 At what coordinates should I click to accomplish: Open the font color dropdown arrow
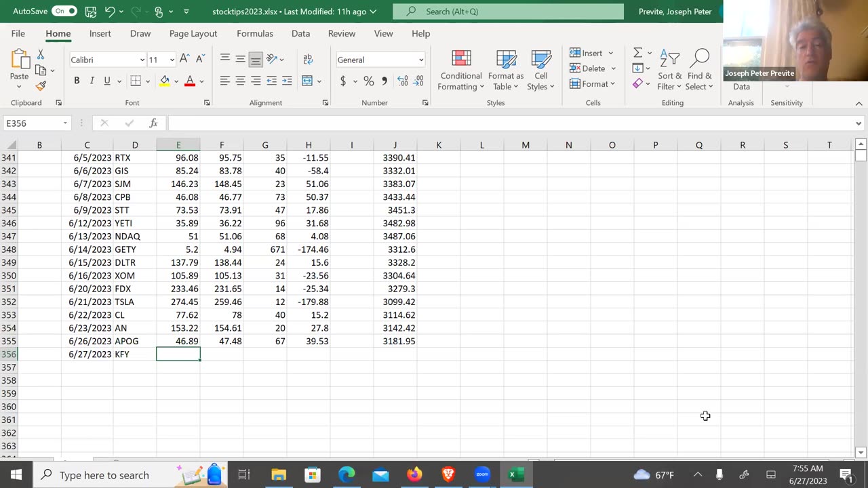coord(201,81)
